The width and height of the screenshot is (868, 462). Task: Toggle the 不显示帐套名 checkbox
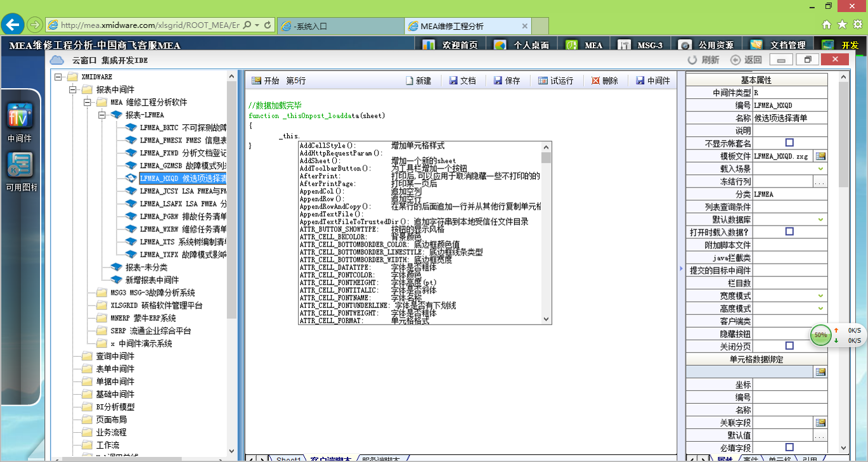click(789, 143)
